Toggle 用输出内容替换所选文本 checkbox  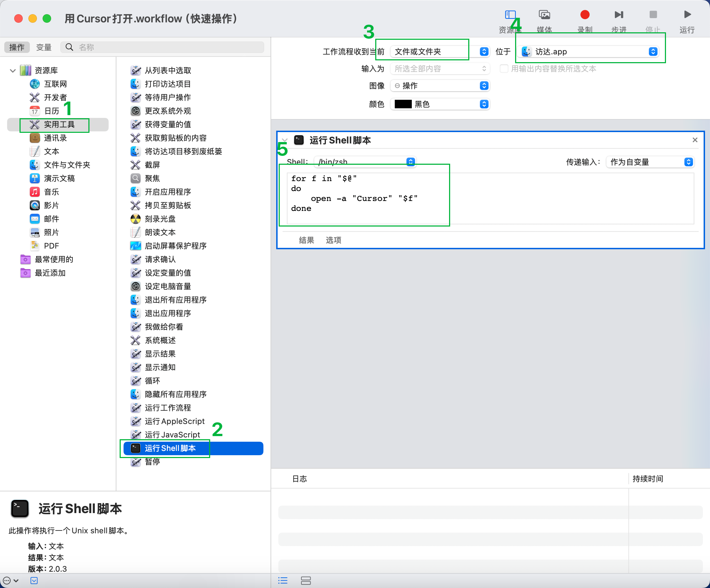[x=504, y=69]
